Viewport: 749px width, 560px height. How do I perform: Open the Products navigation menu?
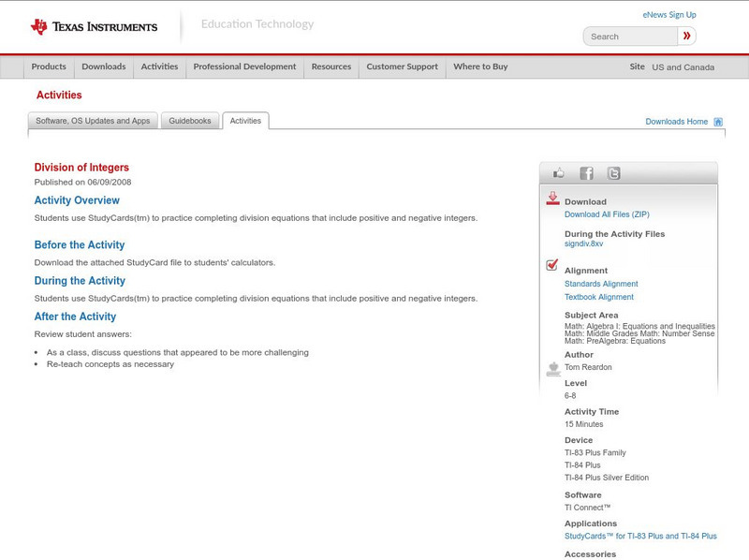(49, 66)
